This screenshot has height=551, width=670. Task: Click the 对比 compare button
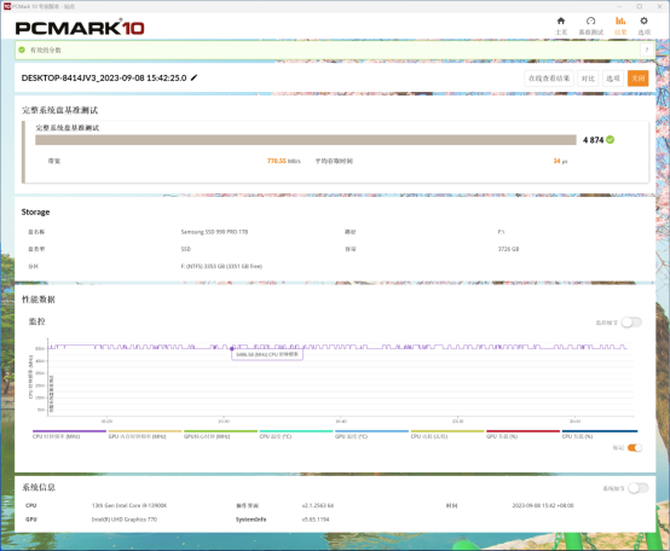click(x=588, y=78)
